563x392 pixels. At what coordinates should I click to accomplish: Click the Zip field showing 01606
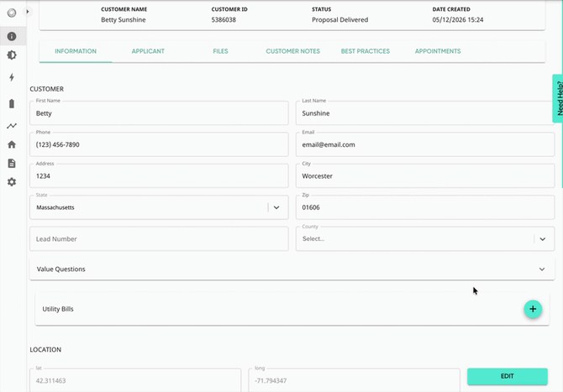pos(425,207)
